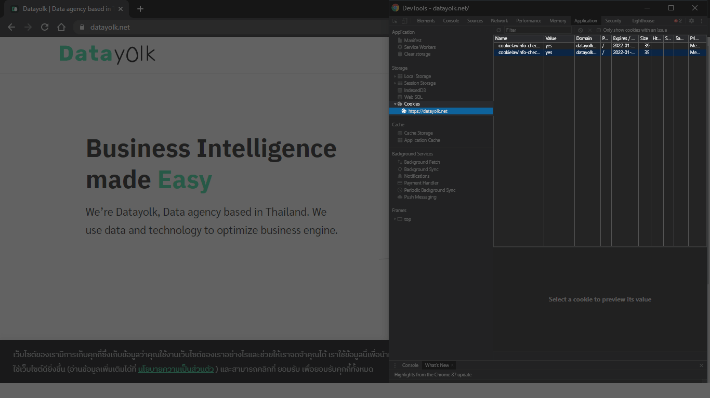Open the privacy policy link in cookie banner
Screen dimensions: 710x398
pyautogui.click(x=176, y=369)
